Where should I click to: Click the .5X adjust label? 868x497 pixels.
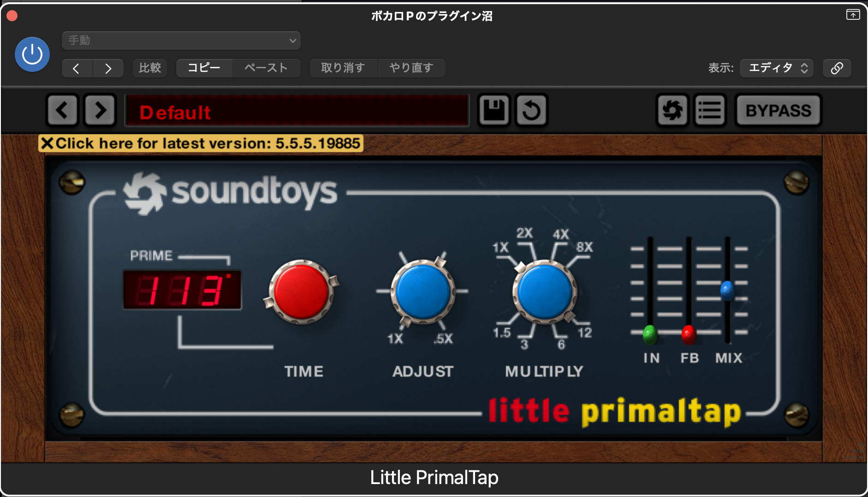[x=443, y=339]
